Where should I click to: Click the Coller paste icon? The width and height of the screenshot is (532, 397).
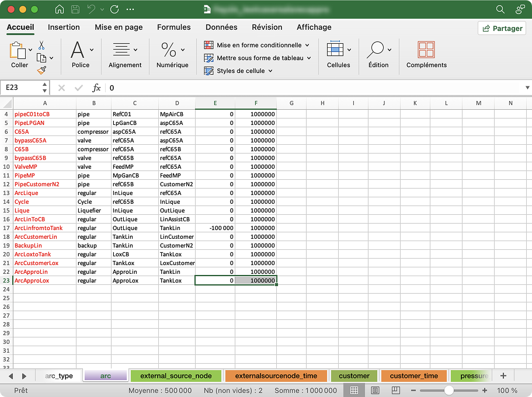click(18, 51)
